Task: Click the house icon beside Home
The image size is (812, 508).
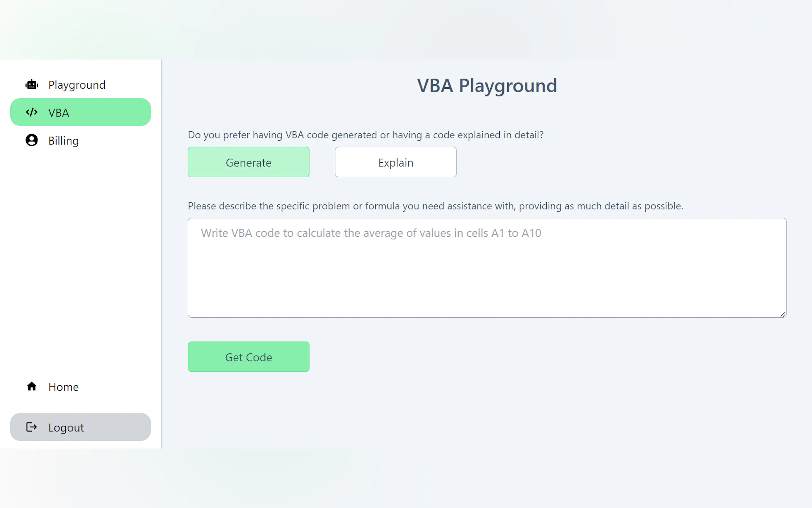Action: coord(32,386)
